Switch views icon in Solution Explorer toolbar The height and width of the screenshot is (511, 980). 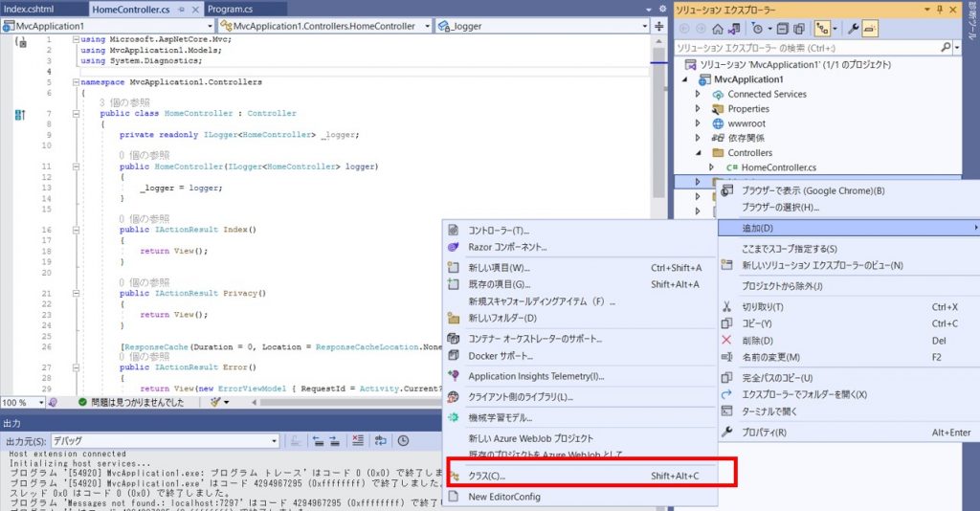(x=734, y=29)
